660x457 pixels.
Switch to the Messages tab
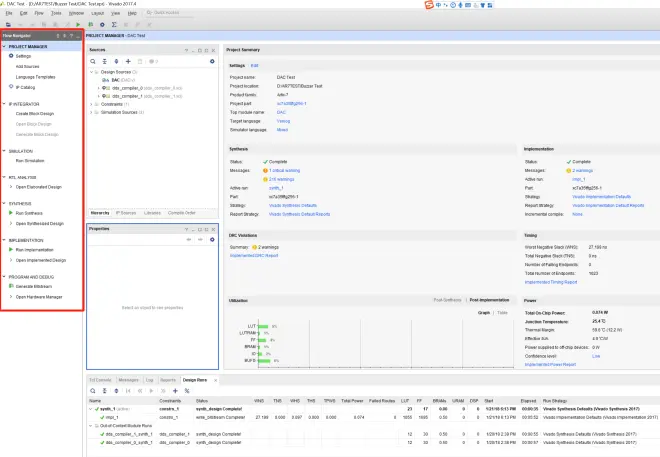click(x=128, y=380)
